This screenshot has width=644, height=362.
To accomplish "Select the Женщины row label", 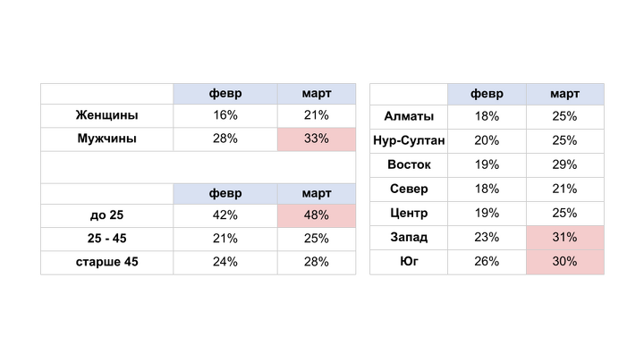I will (106, 115).
